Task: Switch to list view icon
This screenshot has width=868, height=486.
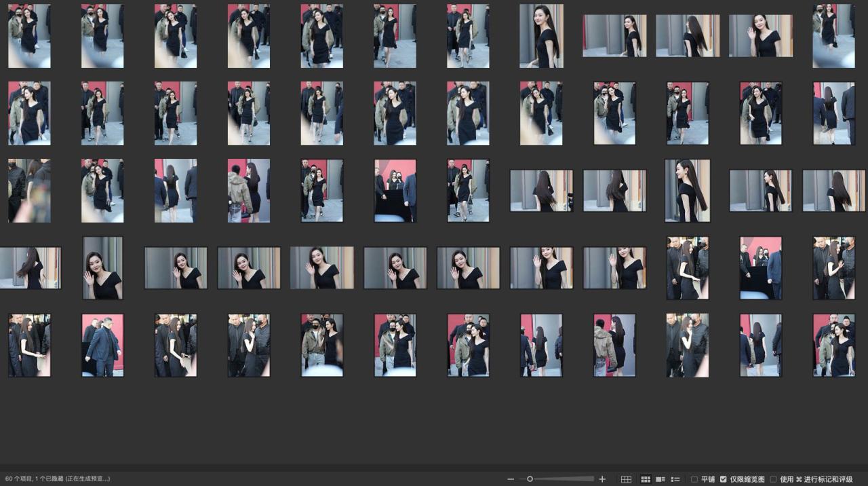Action: [675, 479]
